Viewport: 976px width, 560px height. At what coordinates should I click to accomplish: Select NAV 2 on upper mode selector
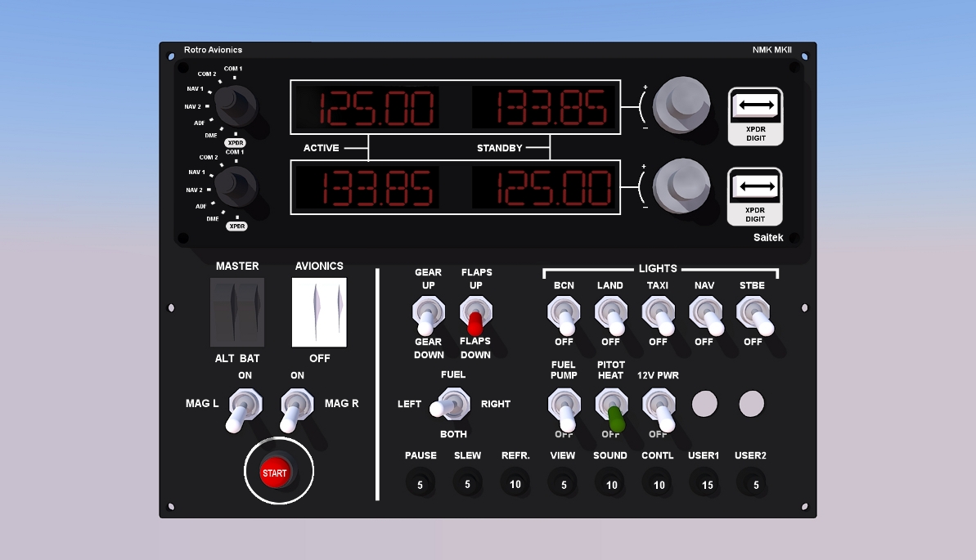click(x=192, y=106)
